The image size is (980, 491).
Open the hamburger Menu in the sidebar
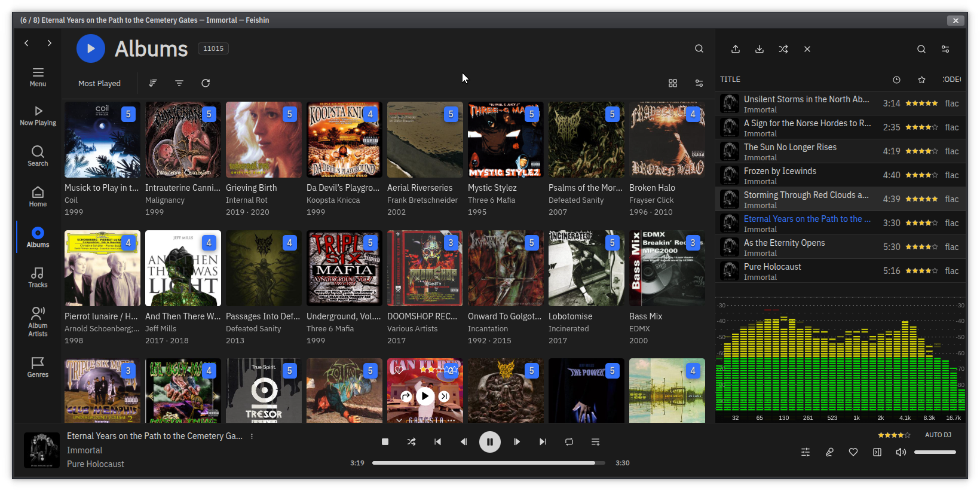pyautogui.click(x=38, y=77)
